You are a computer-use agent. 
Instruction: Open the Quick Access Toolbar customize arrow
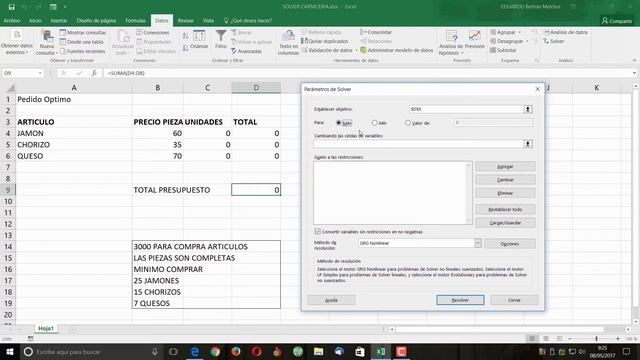[x=65, y=7]
